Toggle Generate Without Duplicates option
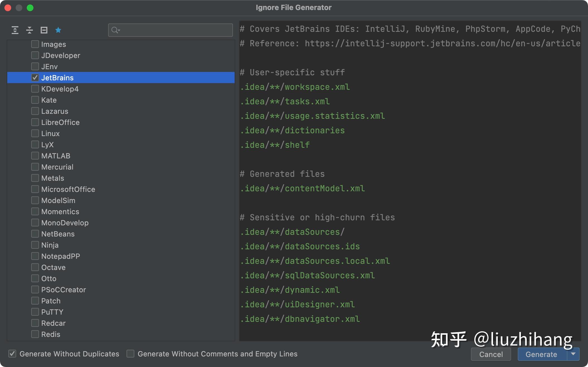Screen dimensions: 588x367 tap(12, 354)
